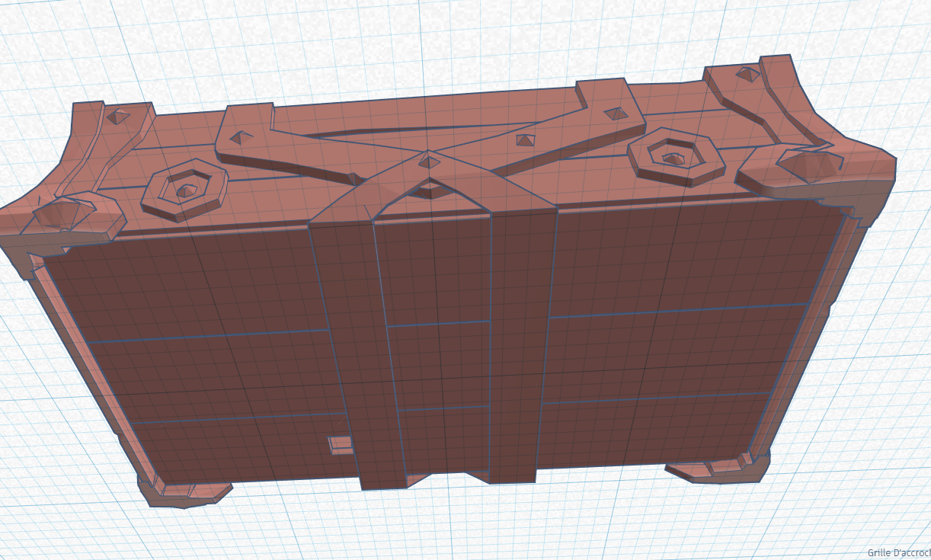Viewport: 931px width, 560px height.
Task: Click the pyramid stud on the left strap end
Action: click(243, 137)
